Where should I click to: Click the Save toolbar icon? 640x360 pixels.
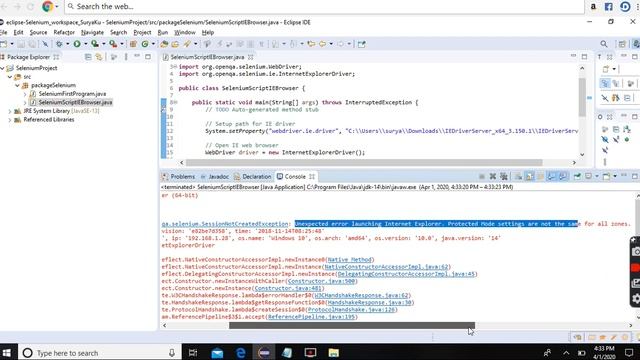coord(21,44)
